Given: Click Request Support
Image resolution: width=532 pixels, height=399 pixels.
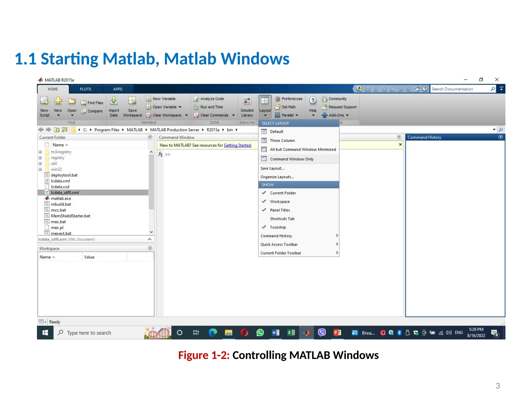Looking at the screenshot, I should pos(339,107).
